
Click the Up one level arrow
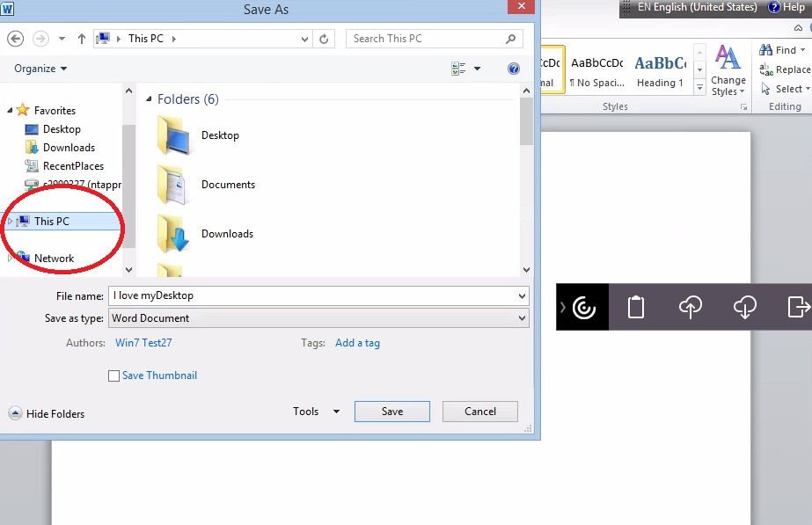coord(82,39)
